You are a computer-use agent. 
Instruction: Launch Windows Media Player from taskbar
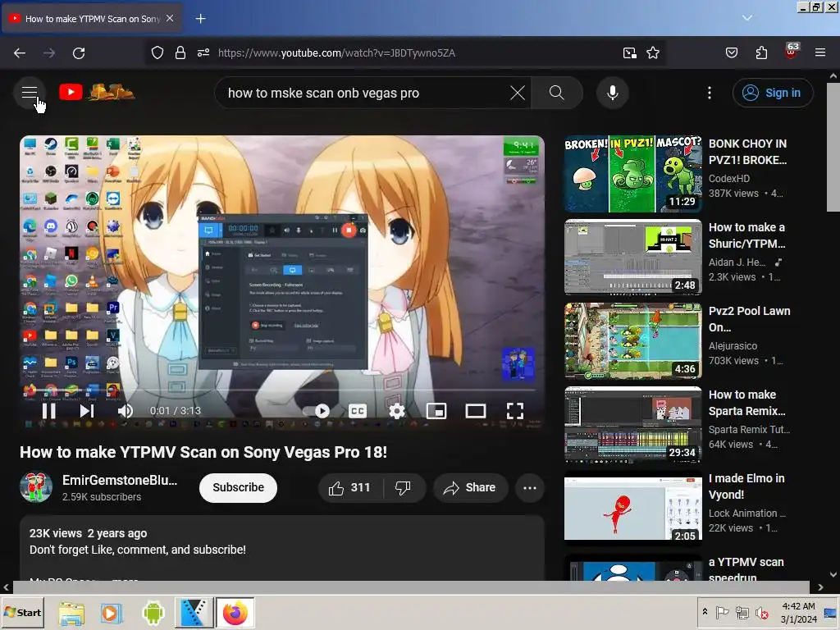pos(112,613)
